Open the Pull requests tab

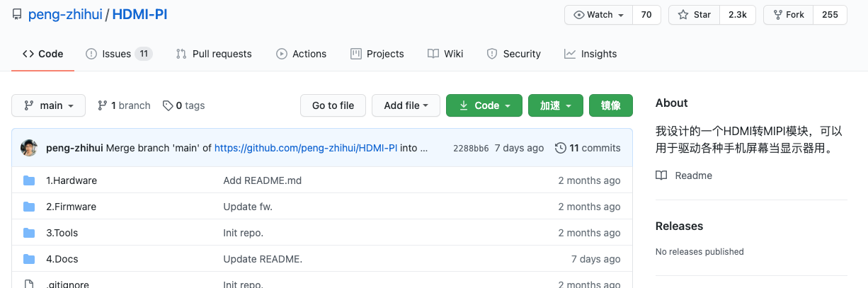[214, 54]
